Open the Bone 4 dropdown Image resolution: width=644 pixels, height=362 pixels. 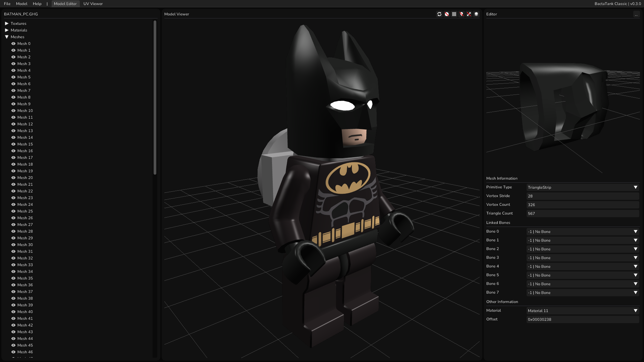(583, 266)
